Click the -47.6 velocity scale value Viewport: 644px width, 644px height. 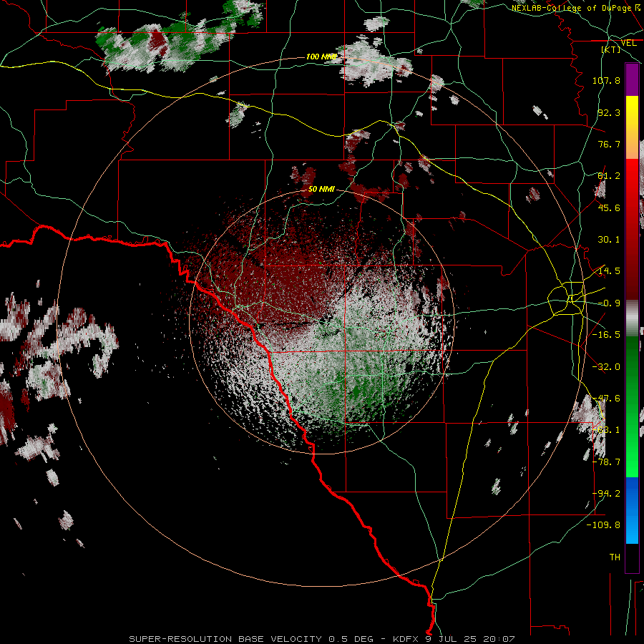606,399
